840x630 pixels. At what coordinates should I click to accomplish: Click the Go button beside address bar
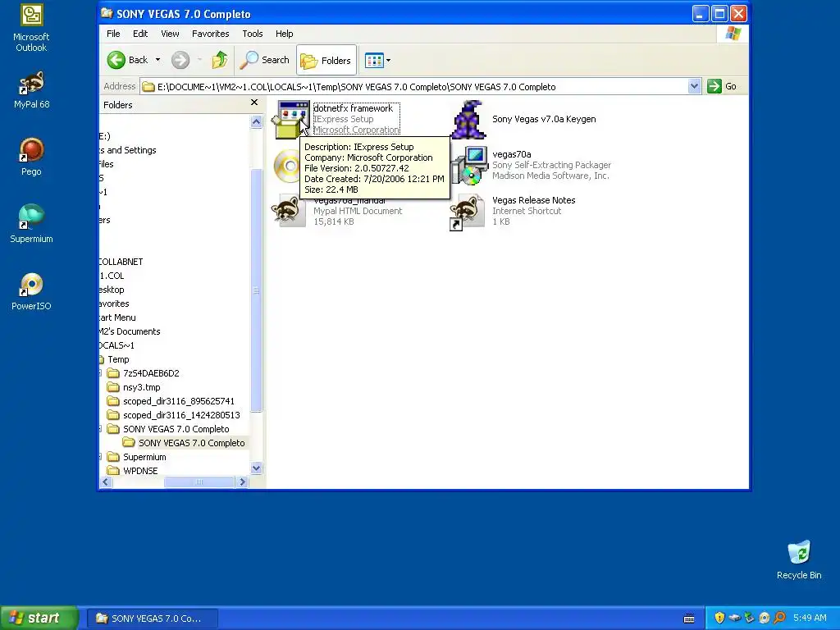click(722, 86)
